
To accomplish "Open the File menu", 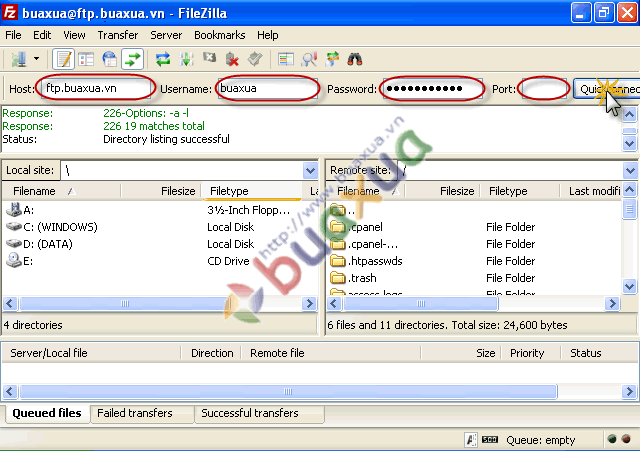I will (x=13, y=35).
